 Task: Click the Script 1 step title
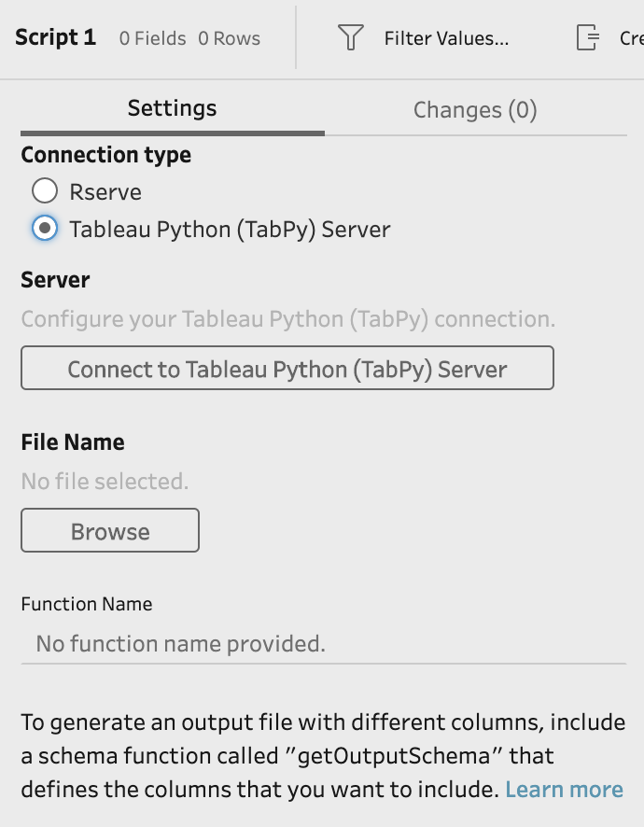pyautogui.click(x=55, y=38)
